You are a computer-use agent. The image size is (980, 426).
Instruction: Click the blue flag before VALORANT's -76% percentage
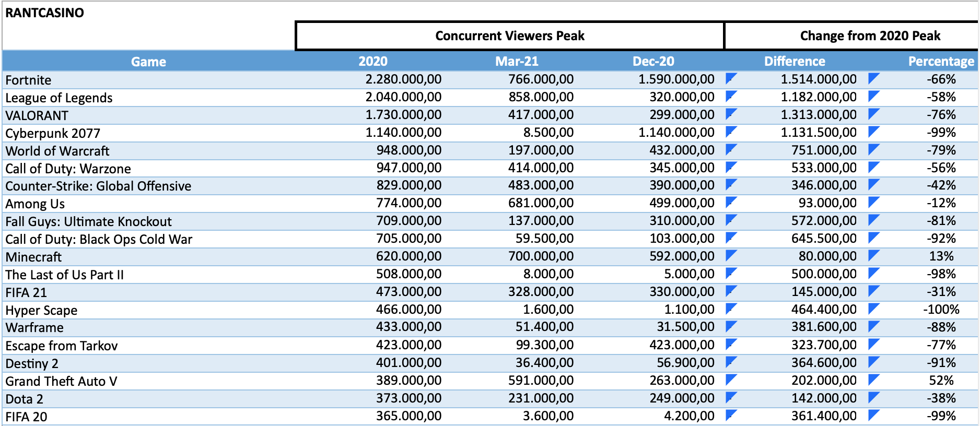[873, 114]
